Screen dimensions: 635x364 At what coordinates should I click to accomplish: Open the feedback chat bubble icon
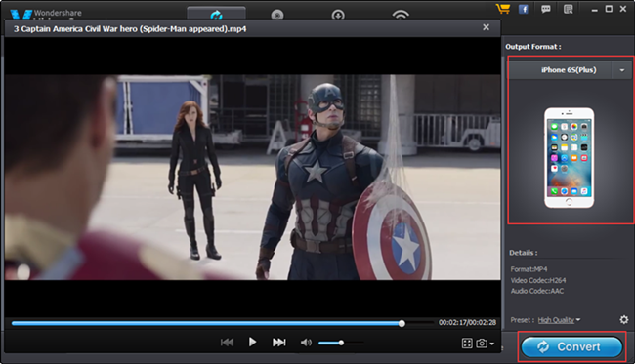click(x=546, y=9)
